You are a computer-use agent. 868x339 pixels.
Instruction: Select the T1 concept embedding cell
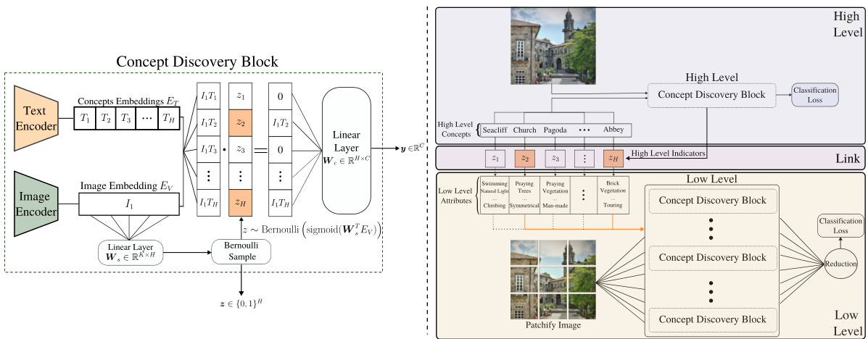pyautogui.click(x=85, y=118)
